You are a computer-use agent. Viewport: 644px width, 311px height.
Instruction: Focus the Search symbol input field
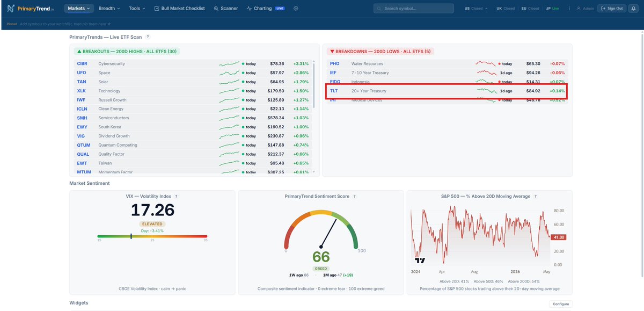[413, 9]
